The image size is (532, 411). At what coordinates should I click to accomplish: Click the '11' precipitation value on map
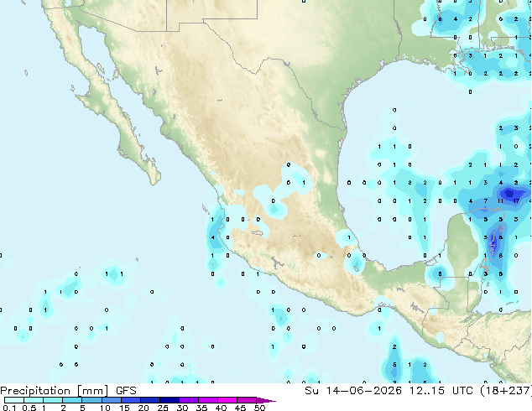(501, 201)
